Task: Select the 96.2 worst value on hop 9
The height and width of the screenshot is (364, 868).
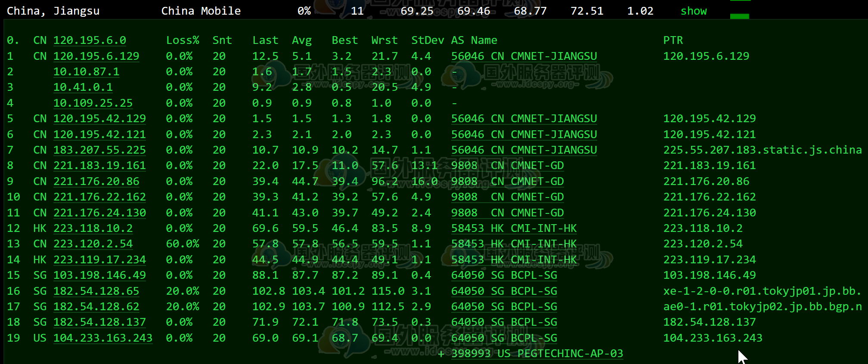Action: pyautogui.click(x=384, y=182)
